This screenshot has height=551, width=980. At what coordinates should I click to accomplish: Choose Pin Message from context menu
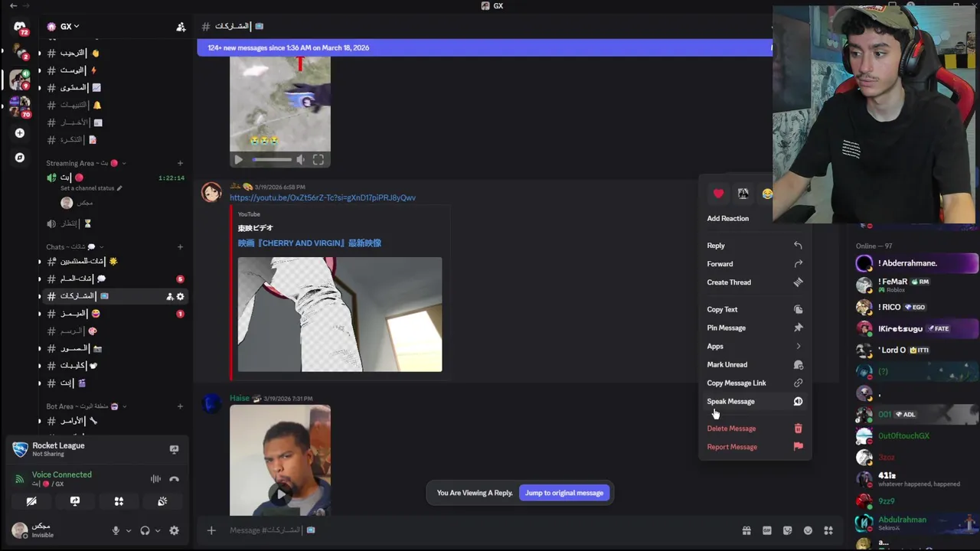tap(755, 328)
